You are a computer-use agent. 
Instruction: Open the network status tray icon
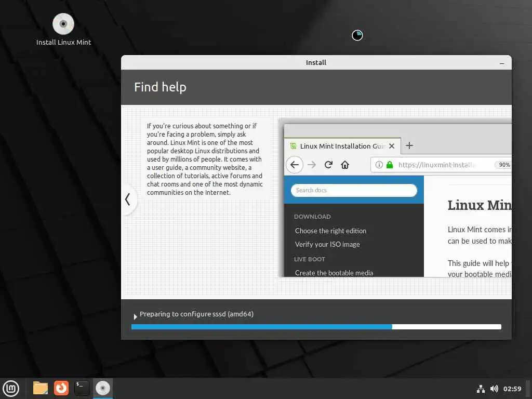pyautogui.click(x=481, y=389)
